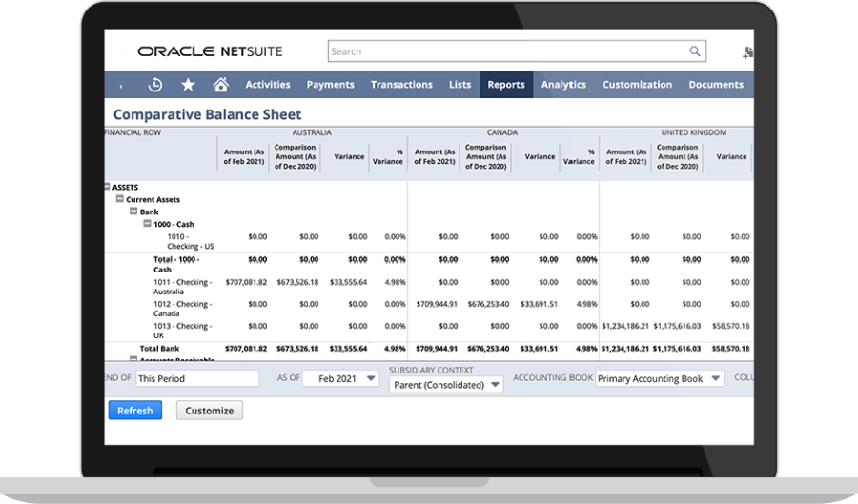This screenshot has width=858, height=504.
Task: Click variance $33,555.64 in 1011 Checking row
Action: 349,282
